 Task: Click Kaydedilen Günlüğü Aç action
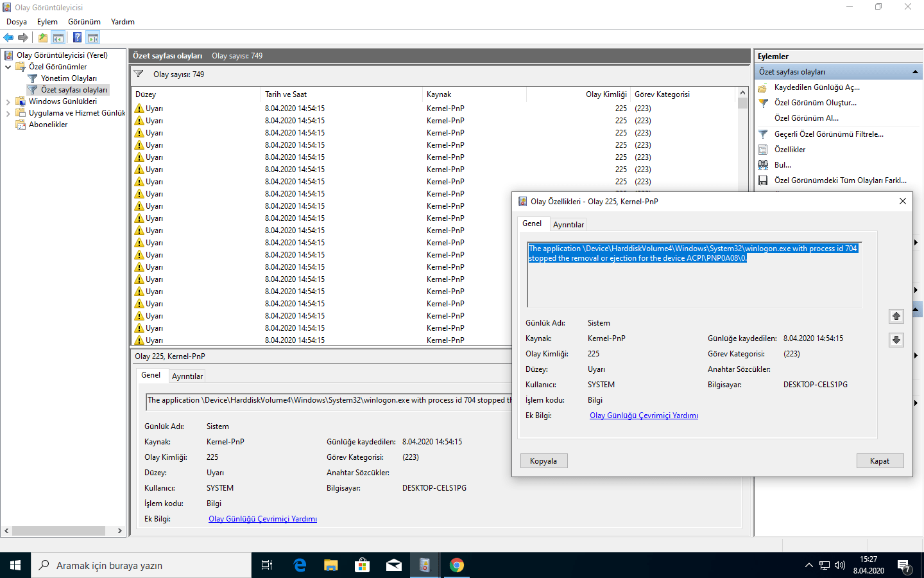(x=817, y=87)
